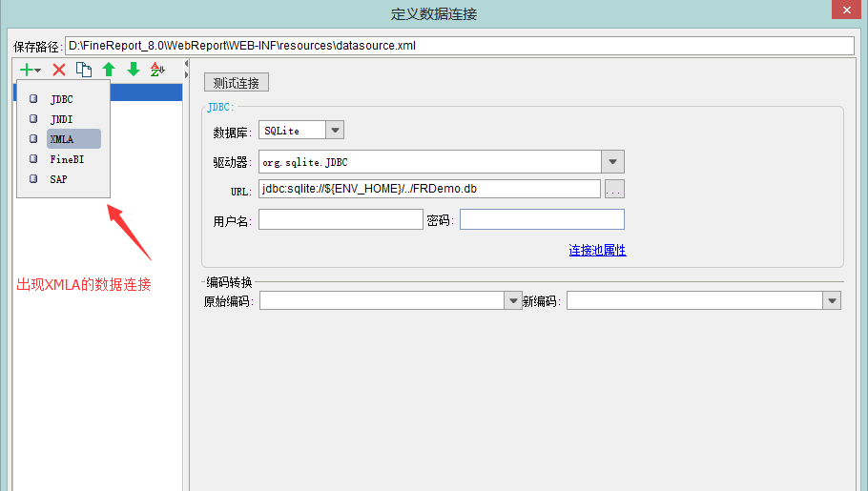Click the database icon beside SAP
Viewport: 868px width, 491px height.
[33, 179]
